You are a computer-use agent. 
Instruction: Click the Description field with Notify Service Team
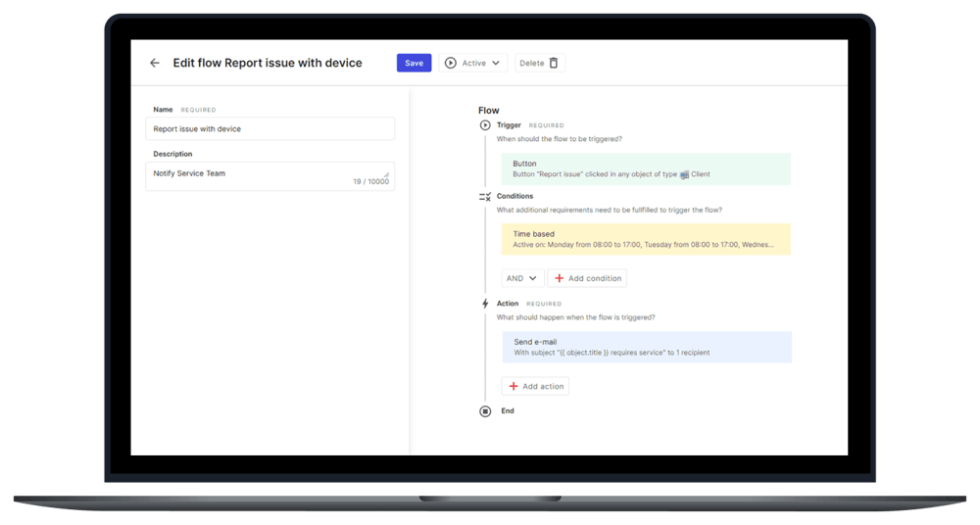click(x=270, y=176)
